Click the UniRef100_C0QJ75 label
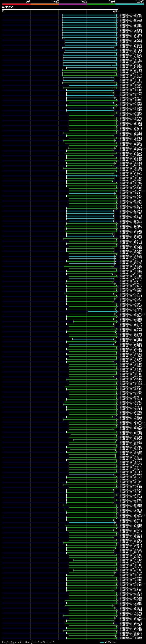The image size is (146, 644). 131,175
